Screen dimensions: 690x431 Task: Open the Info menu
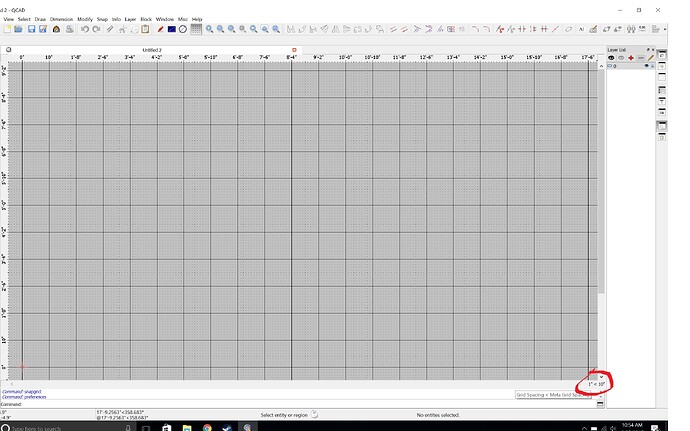(x=116, y=19)
